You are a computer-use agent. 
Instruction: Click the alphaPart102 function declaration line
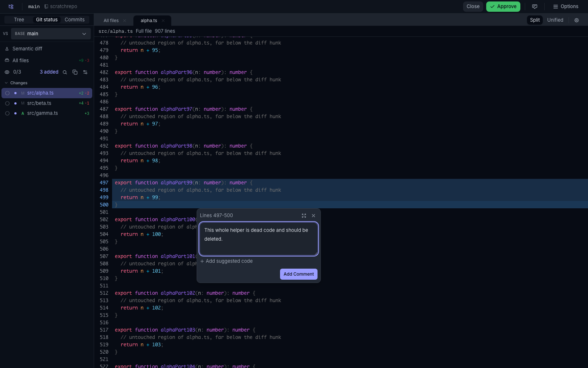[x=185, y=293]
